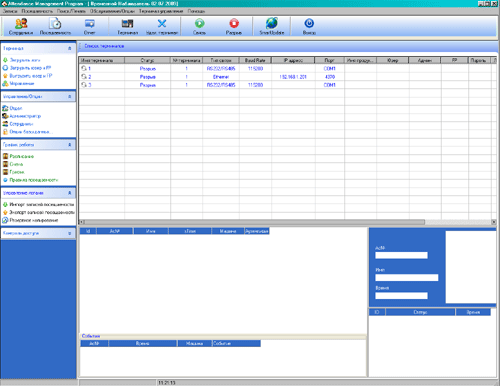Click the blue power Выход exit icon

[x=309, y=26]
